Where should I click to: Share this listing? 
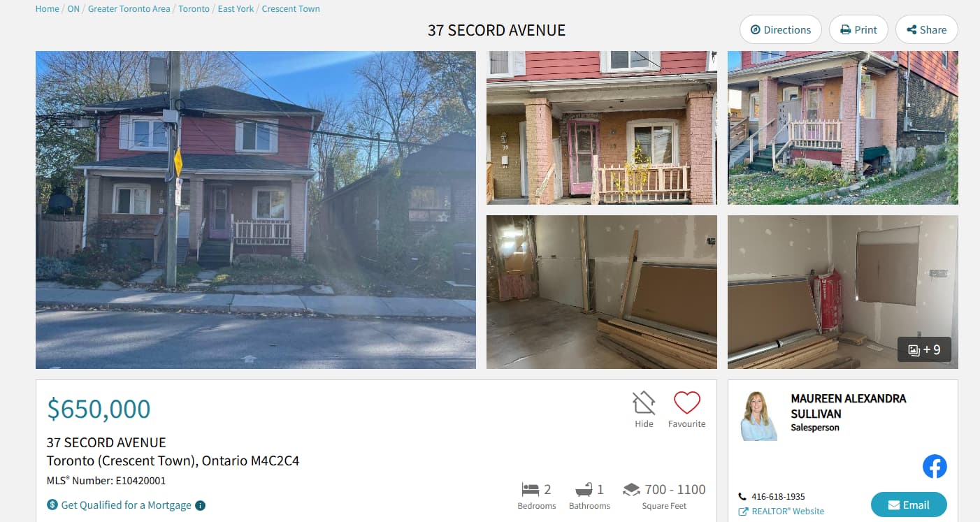(x=927, y=29)
